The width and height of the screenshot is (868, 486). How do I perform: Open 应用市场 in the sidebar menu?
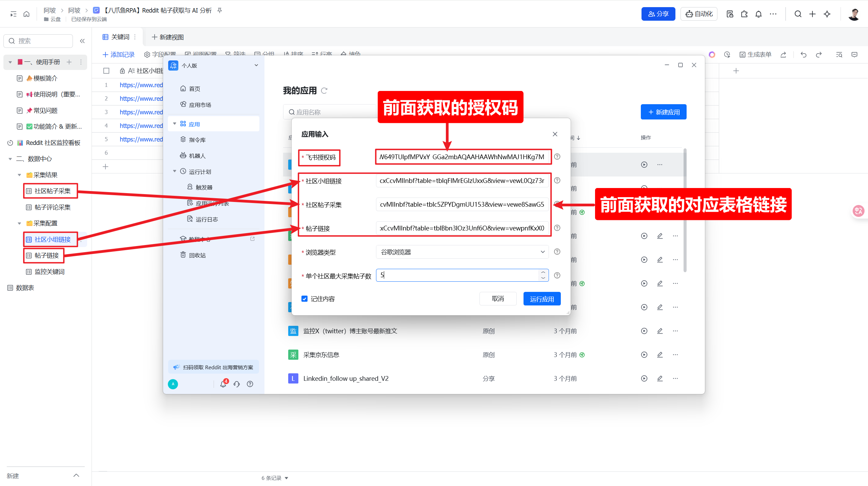[200, 105]
